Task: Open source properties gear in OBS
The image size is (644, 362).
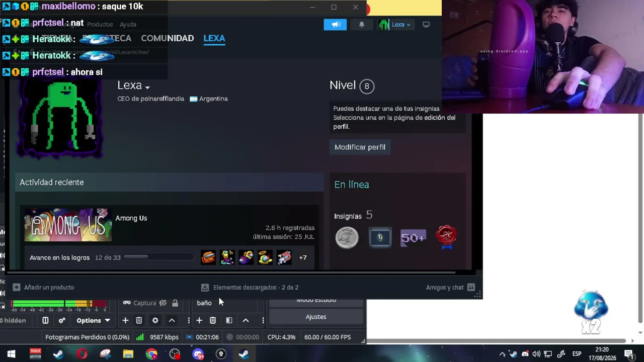Action: pyautogui.click(x=155, y=321)
